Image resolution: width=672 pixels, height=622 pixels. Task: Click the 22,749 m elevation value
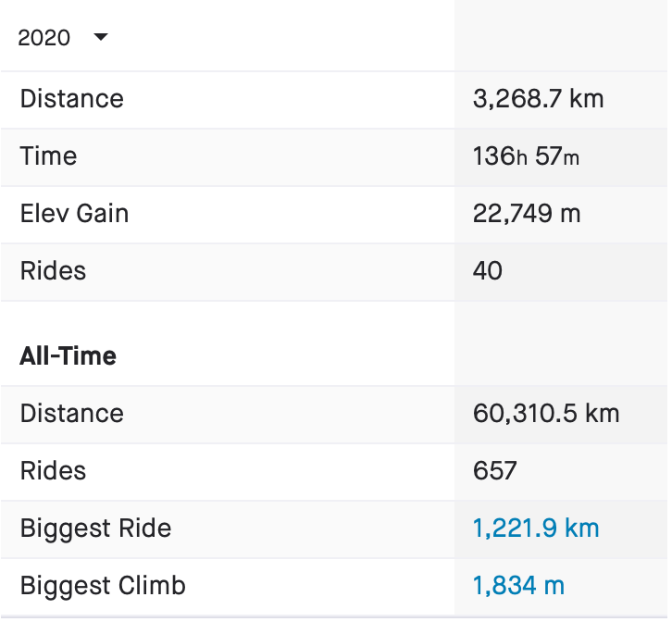[x=527, y=214]
